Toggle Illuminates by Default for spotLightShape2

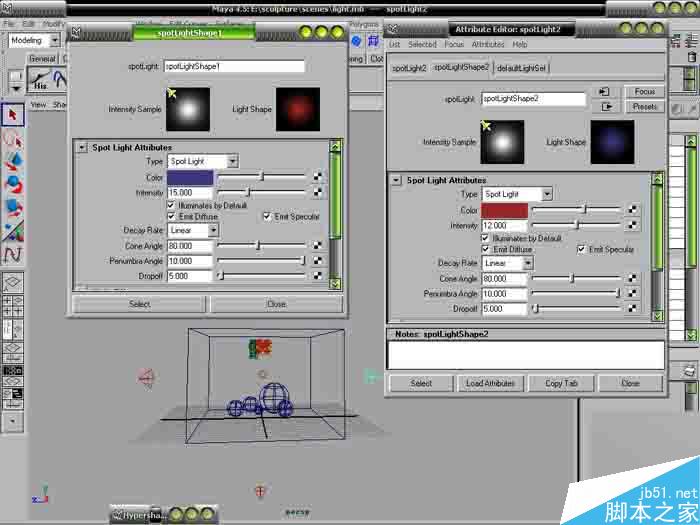coord(485,238)
